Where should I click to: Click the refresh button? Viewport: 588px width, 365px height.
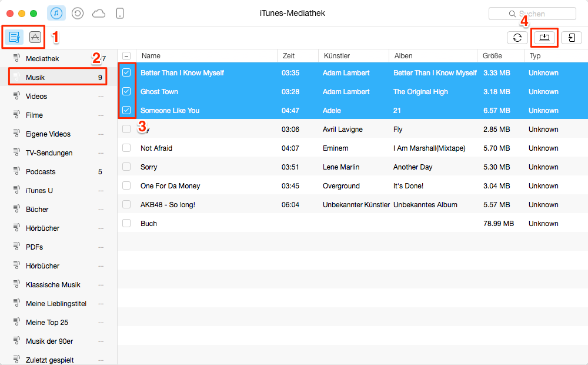(517, 38)
